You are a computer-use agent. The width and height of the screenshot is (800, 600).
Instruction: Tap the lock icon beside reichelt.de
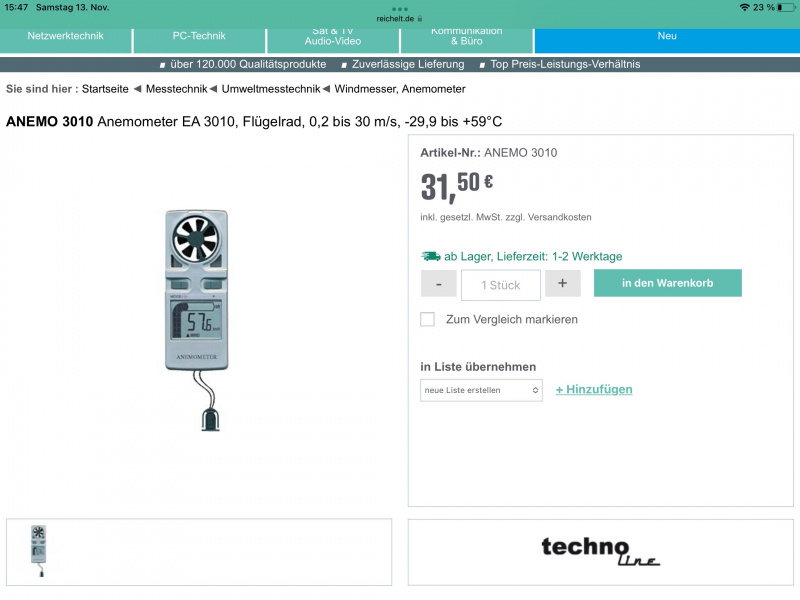(x=420, y=19)
